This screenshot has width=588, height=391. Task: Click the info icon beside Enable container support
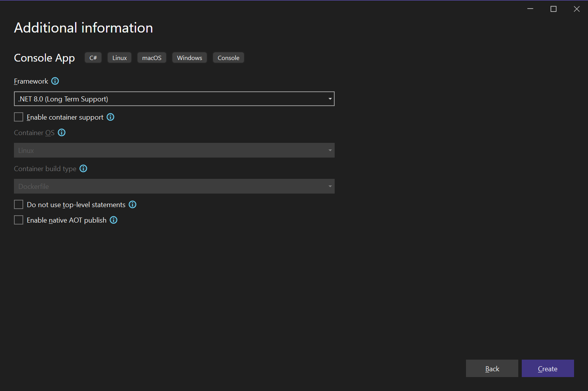pos(110,117)
